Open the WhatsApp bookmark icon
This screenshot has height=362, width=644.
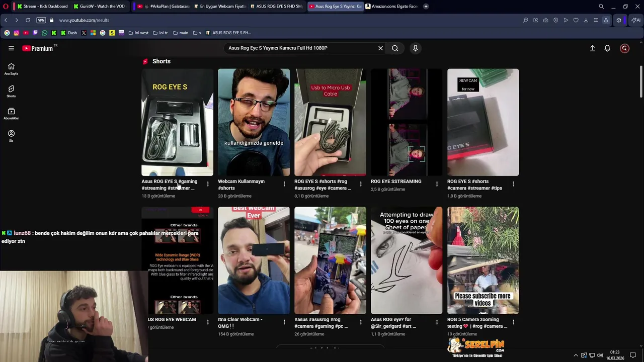click(44, 33)
